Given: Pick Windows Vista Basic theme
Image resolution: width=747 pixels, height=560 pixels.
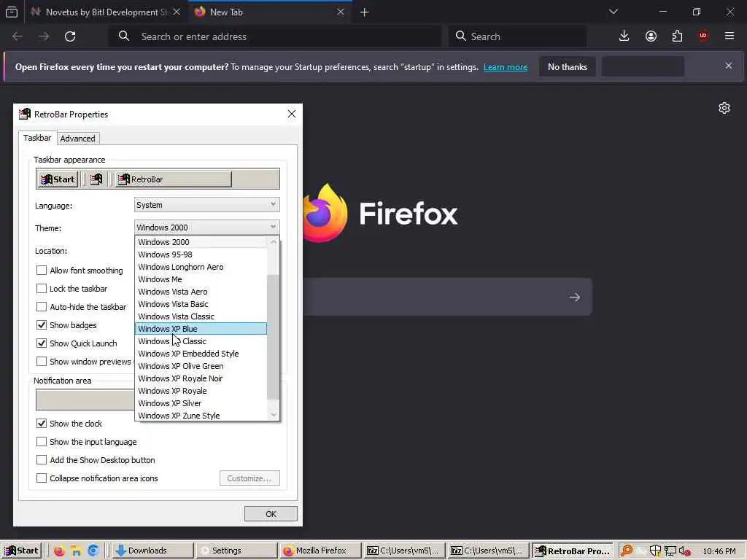Looking at the screenshot, I should (201, 304).
